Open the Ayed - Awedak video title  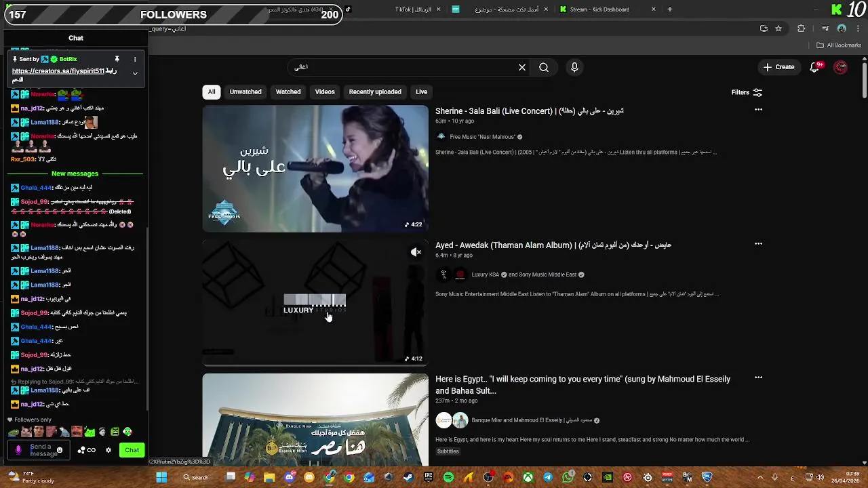pos(553,245)
